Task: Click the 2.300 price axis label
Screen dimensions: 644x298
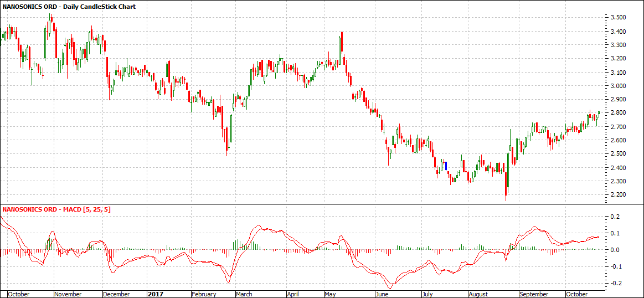Action: coord(618,181)
